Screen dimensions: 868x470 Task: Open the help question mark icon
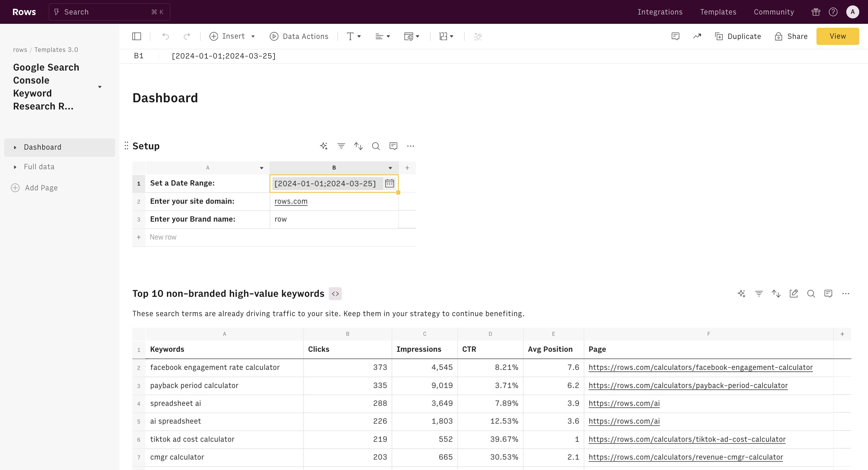833,12
